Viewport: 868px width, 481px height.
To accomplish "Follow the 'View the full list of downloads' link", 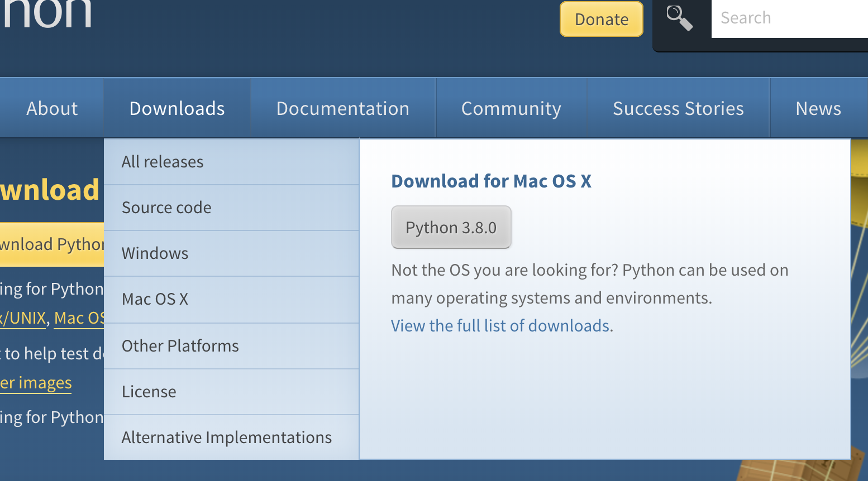I will tap(500, 326).
